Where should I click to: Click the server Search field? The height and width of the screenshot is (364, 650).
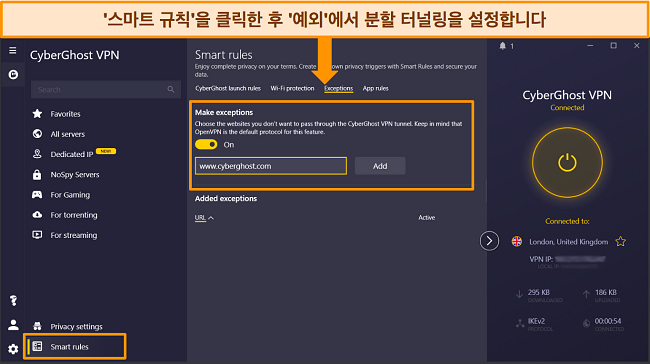click(106, 90)
